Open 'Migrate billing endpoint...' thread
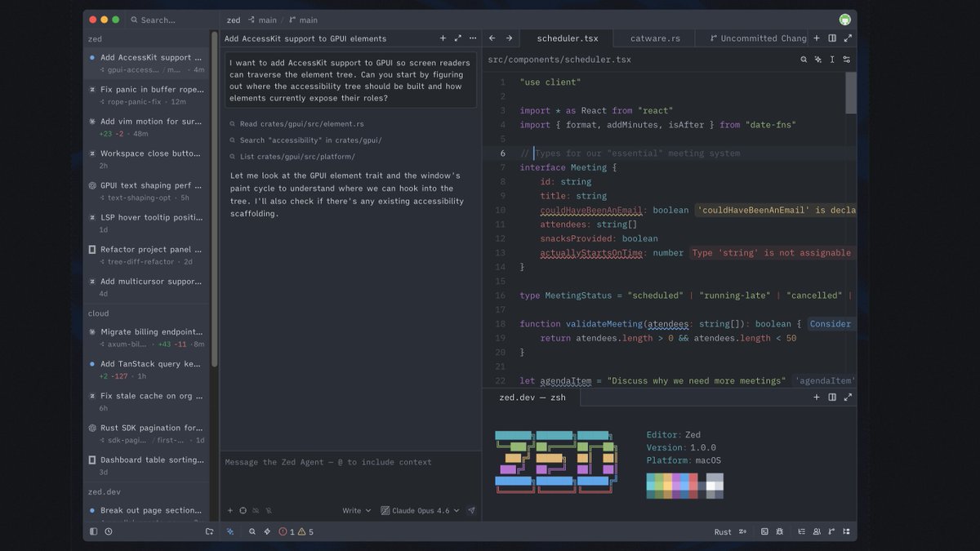The image size is (980, 551). tap(146, 338)
